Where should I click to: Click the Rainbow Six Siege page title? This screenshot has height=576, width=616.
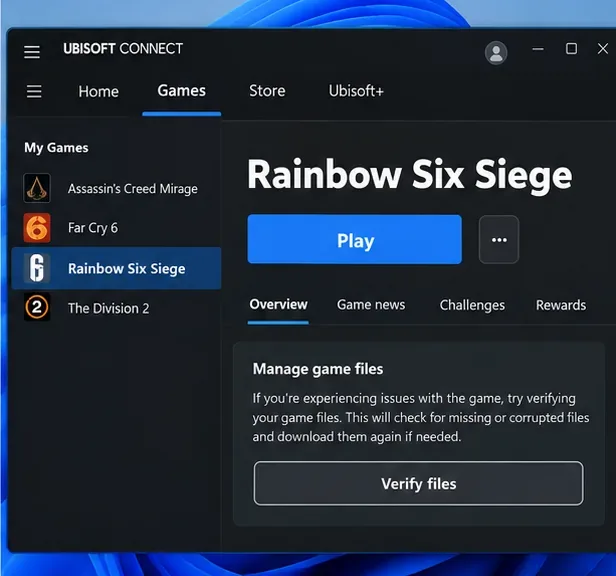[410, 174]
